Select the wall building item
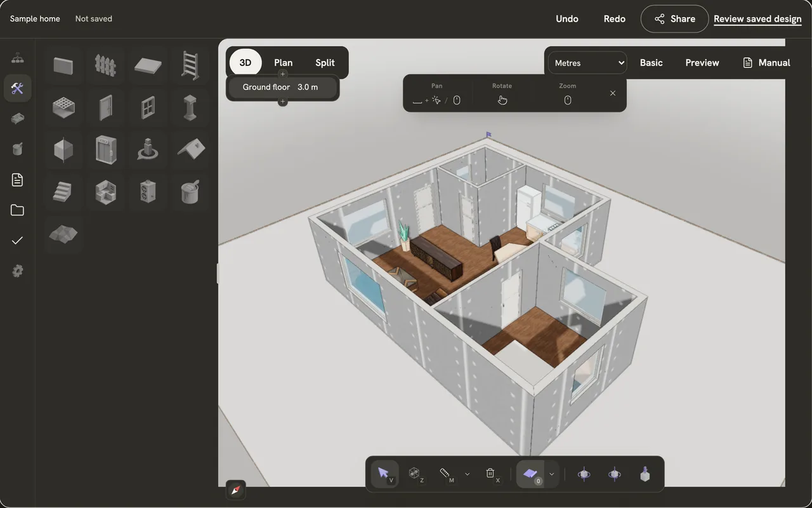This screenshot has height=508, width=812. pos(63,65)
